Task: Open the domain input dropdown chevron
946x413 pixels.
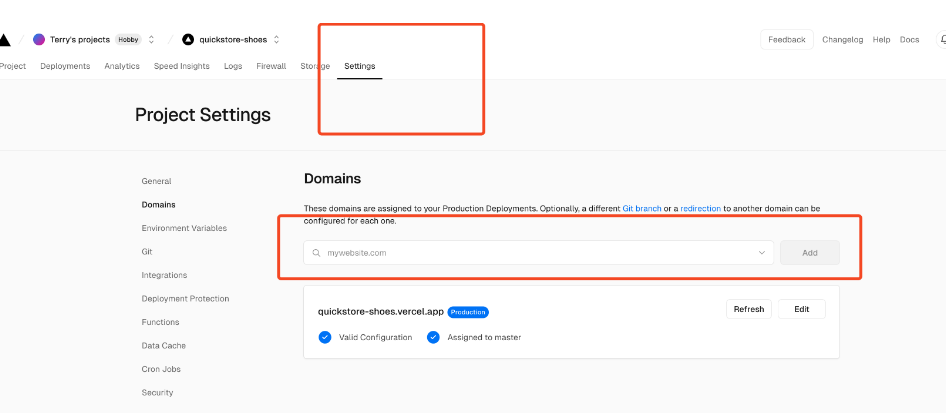Action: click(x=761, y=253)
